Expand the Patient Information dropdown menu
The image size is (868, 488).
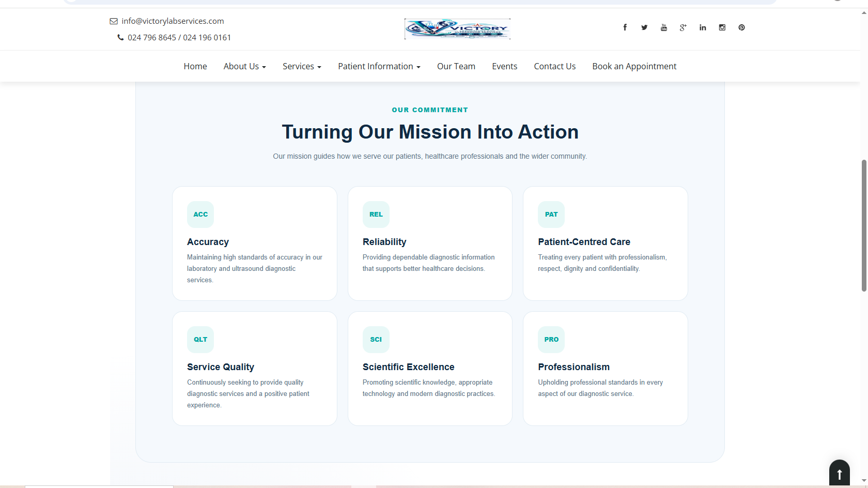379,66
